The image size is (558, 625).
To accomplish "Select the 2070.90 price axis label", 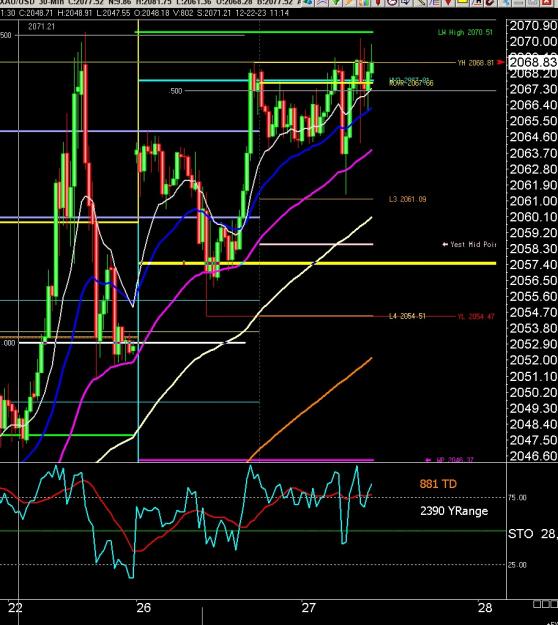I will [533, 26].
